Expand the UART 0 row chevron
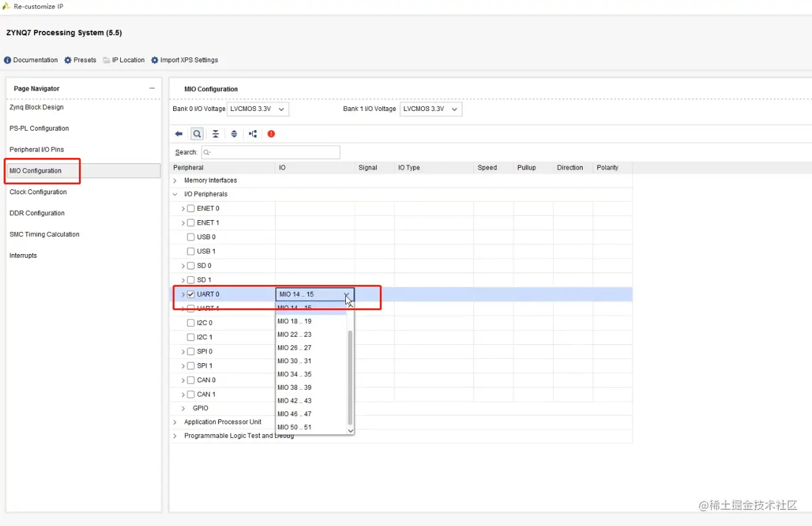The image size is (812, 526). 183,294
